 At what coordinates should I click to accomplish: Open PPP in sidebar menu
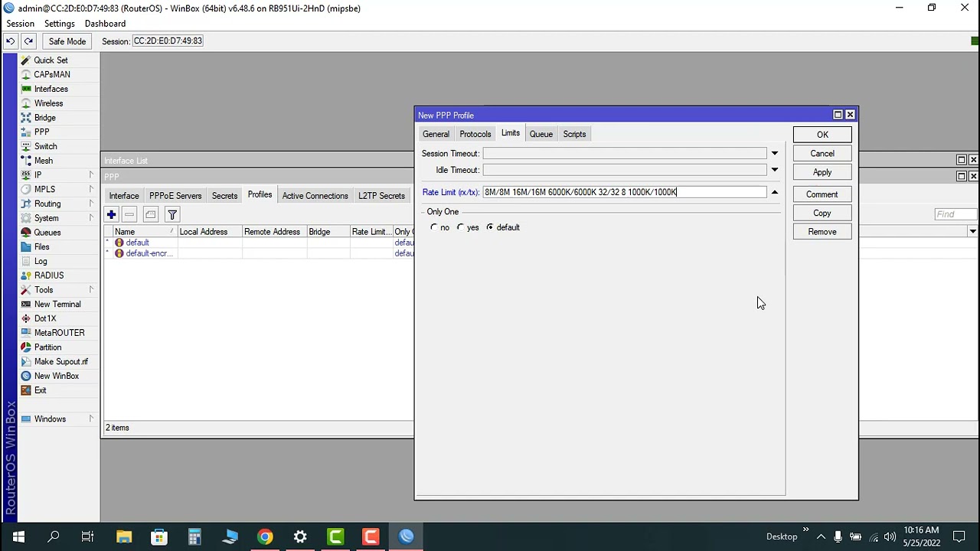click(41, 132)
